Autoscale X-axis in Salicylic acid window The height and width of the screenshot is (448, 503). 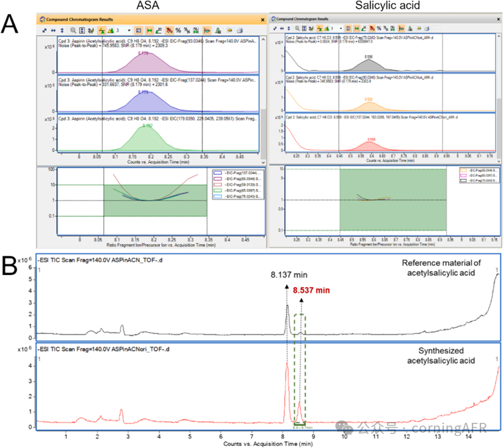(x=282, y=28)
